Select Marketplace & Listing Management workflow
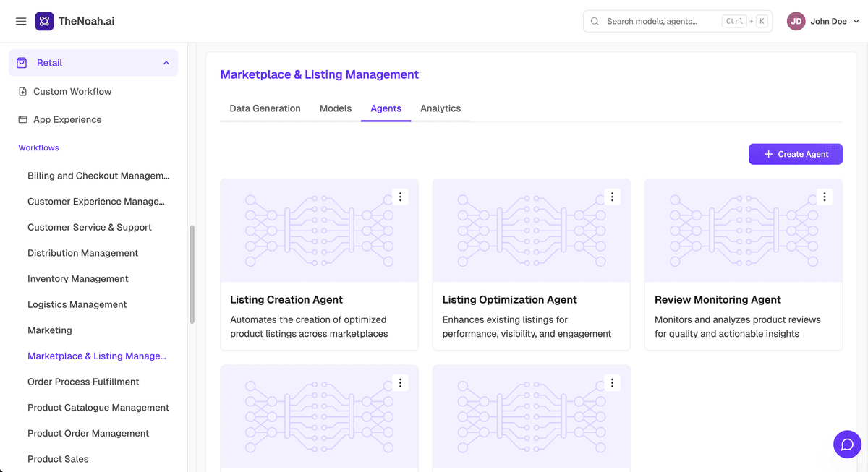 click(97, 356)
